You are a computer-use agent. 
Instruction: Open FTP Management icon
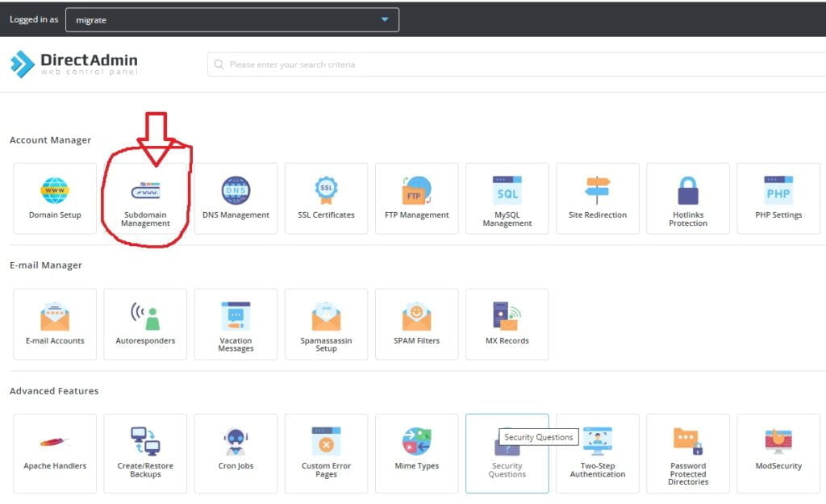coord(417,190)
